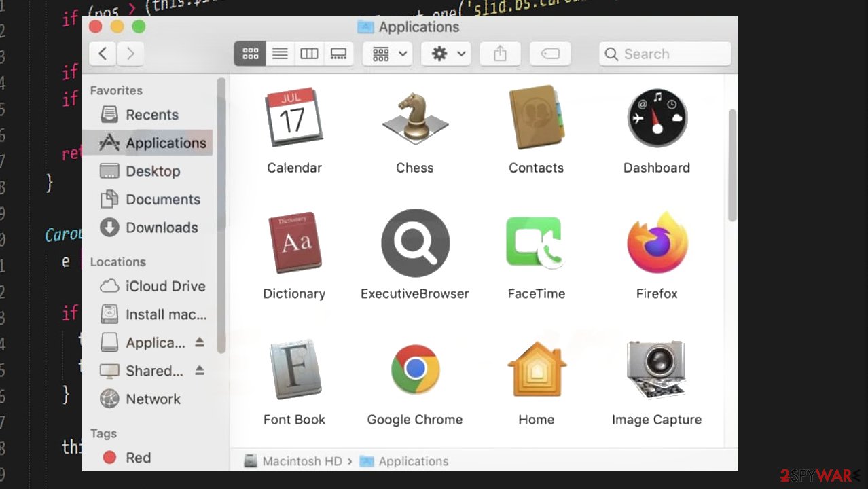The image size is (868, 489).
Task: Click the Edit Tags toolbar button
Action: (x=550, y=54)
